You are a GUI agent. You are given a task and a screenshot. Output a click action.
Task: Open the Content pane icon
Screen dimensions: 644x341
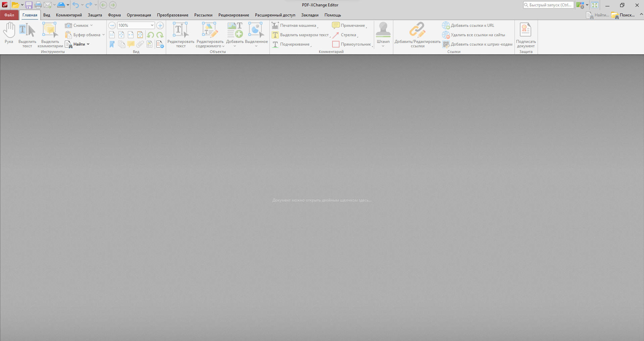coord(150,44)
